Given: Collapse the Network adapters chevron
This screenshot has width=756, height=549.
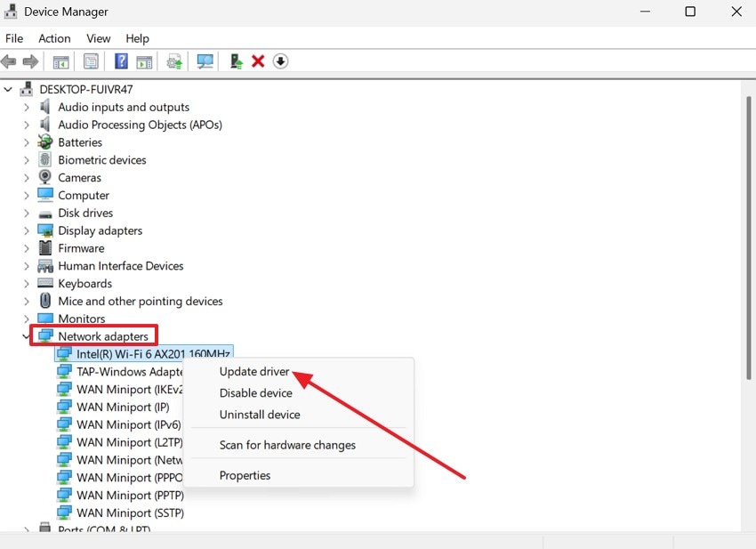Looking at the screenshot, I should coord(26,336).
